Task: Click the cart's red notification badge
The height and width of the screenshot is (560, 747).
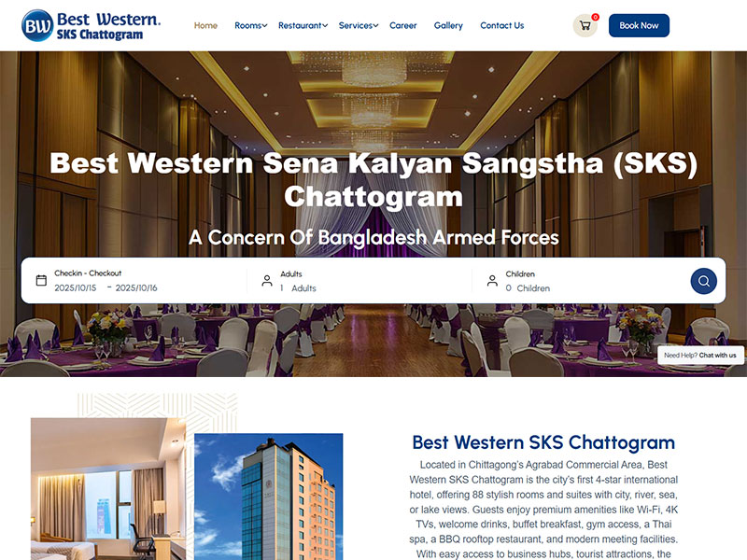Action: click(x=595, y=17)
